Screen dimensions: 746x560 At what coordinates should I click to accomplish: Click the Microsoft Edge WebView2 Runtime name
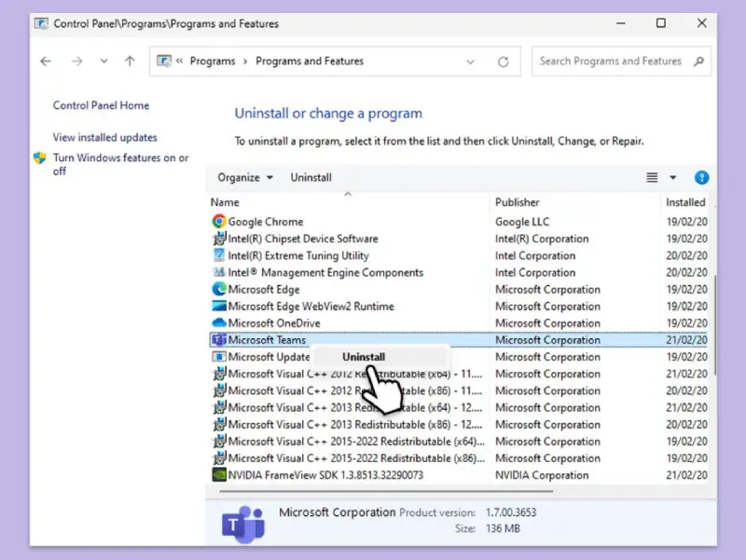[x=311, y=307]
